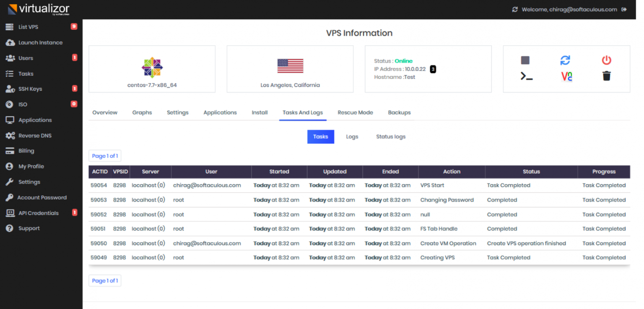Switch to the Logs view

pyautogui.click(x=352, y=136)
